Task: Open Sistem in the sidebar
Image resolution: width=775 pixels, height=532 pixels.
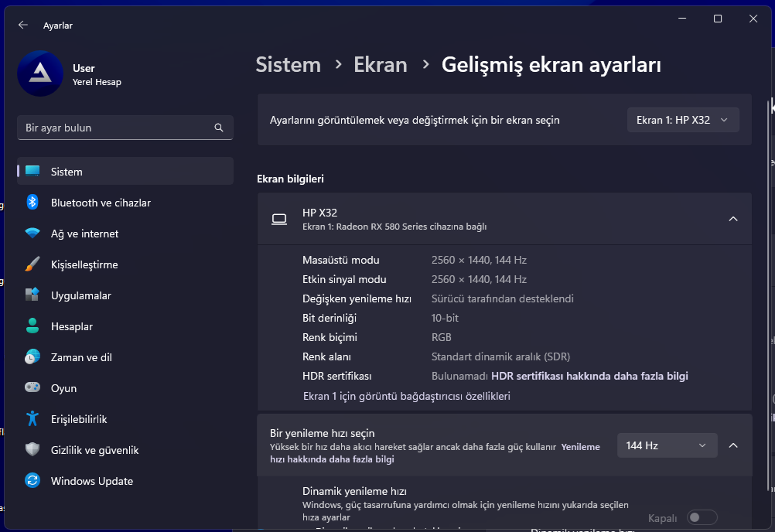Action: (x=125, y=172)
